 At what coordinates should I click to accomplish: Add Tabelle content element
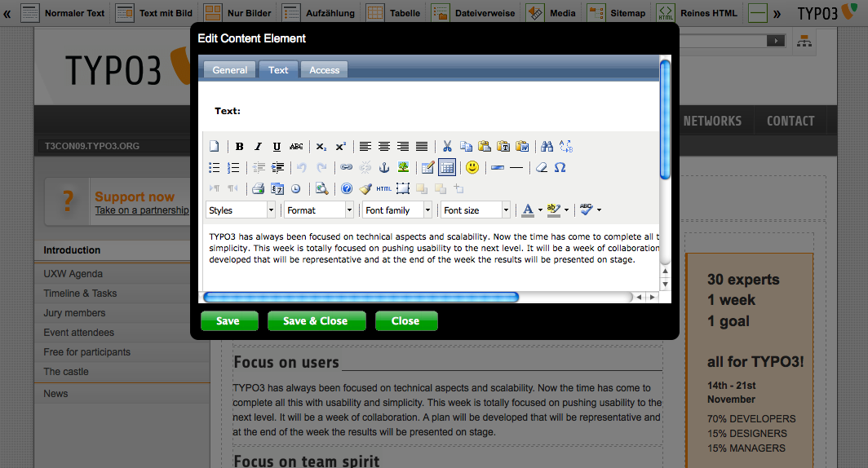click(x=393, y=13)
